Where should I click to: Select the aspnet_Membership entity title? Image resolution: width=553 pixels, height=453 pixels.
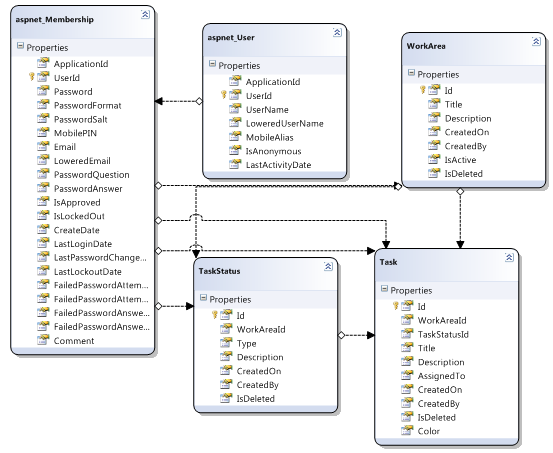click(x=55, y=20)
